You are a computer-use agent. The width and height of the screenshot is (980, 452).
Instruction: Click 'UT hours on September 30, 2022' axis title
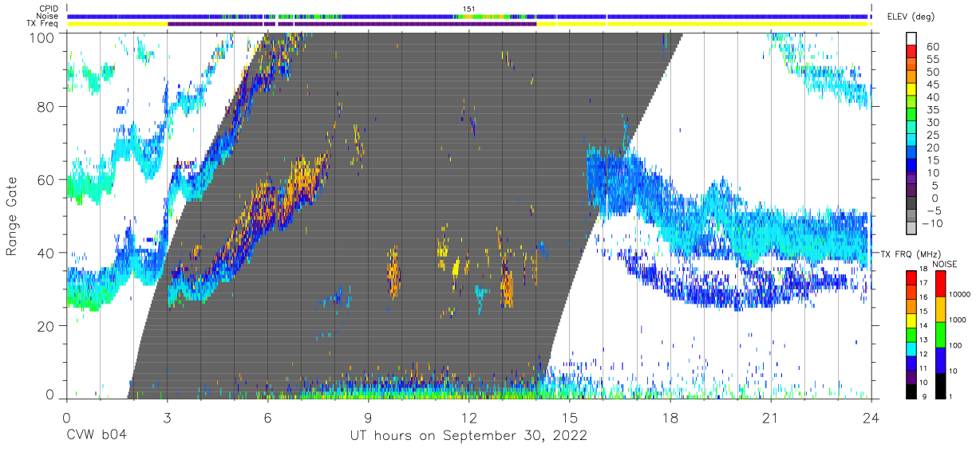(x=468, y=436)
